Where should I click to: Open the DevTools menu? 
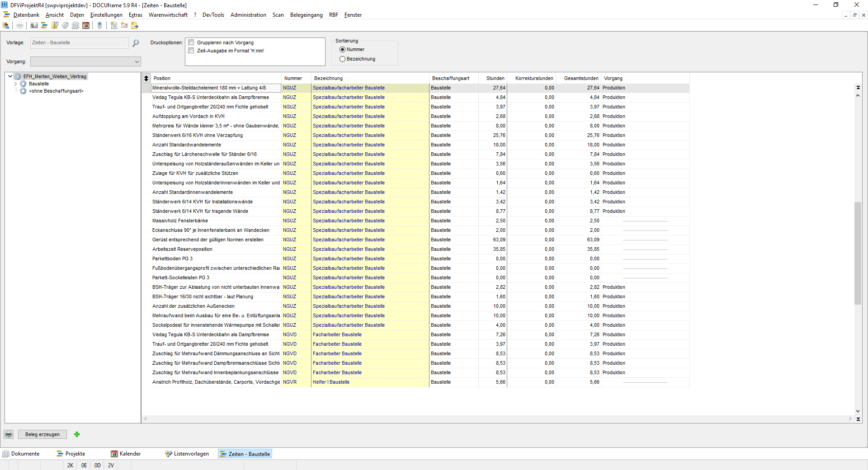point(213,15)
